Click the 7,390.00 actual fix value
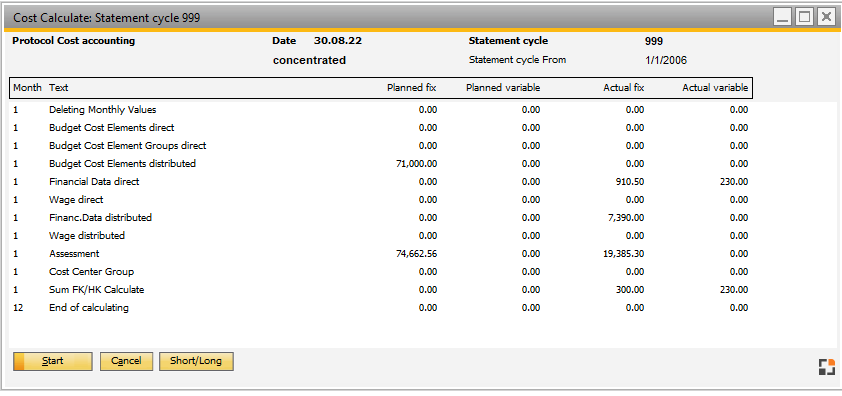The width and height of the screenshot is (842, 396). click(x=627, y=218)
